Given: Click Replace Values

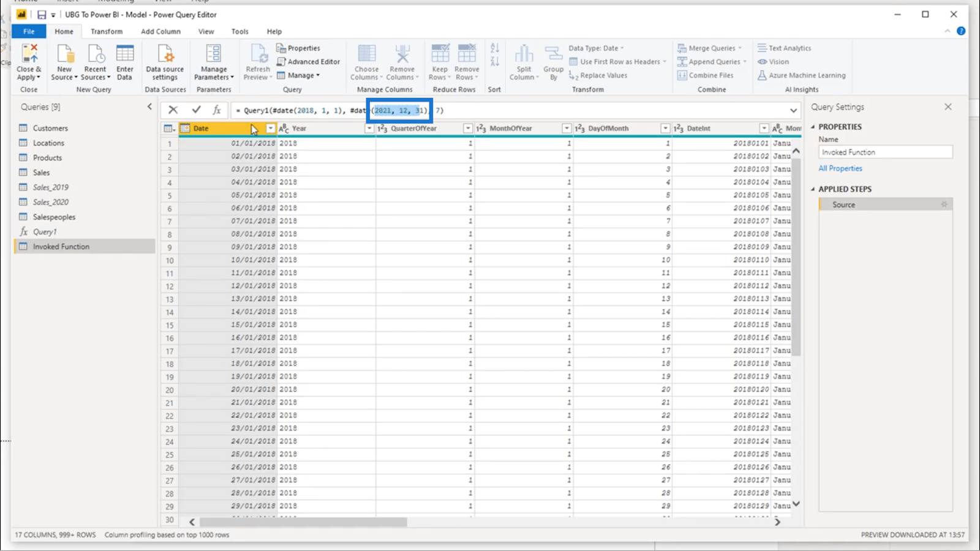Looking at the screenshot, I should coord(598,75).
